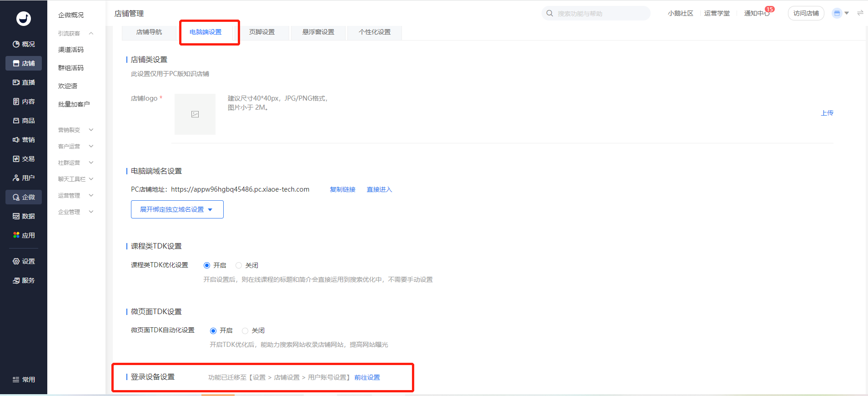Image resolution: width=868 pixels, height=396 pixels.
Task: Expand the 营销裂变 group
Action: click(75, 130)
